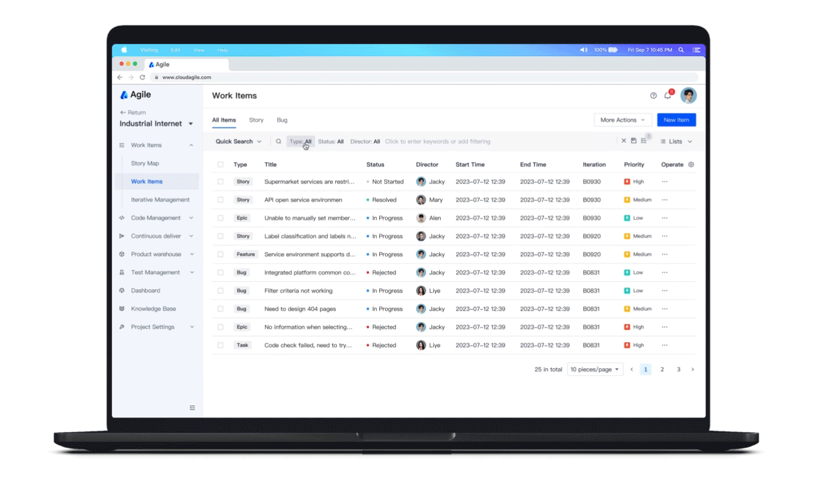Open the Help menu in menu bar
Screen dimensions: 813x504
tap(222, 50)
